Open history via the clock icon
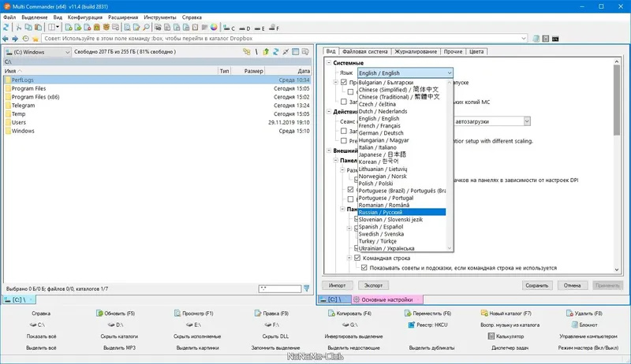The height and width of the screenshot is (364, 631). [x=26, y=39]
